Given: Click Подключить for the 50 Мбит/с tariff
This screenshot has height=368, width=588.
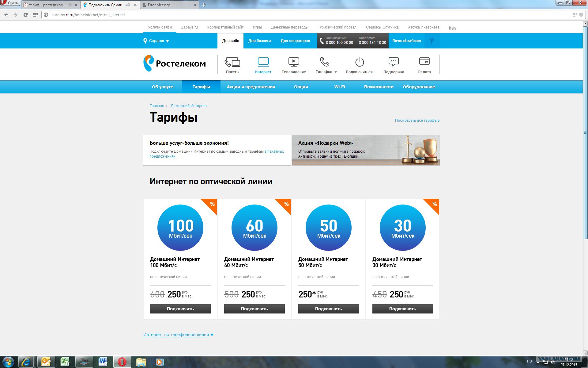Looking at the screenshot, I should pyautogui.click(x=328, y=309).
